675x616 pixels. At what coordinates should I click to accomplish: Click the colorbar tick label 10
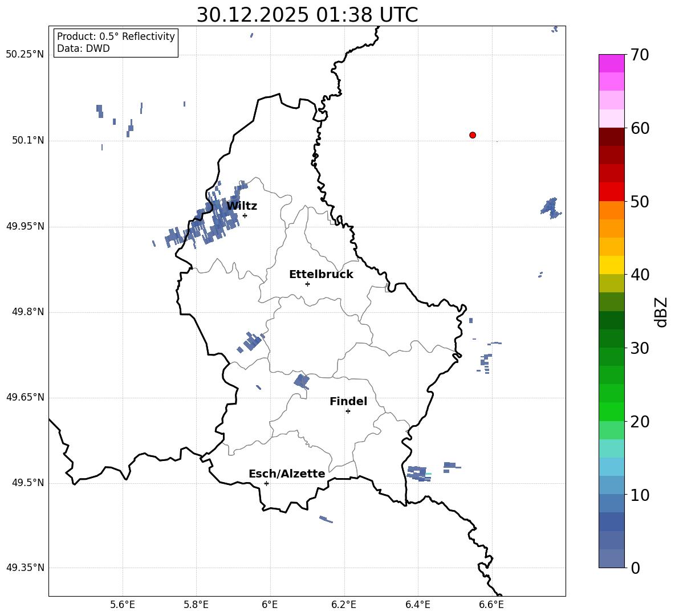[x=640, y=495]
